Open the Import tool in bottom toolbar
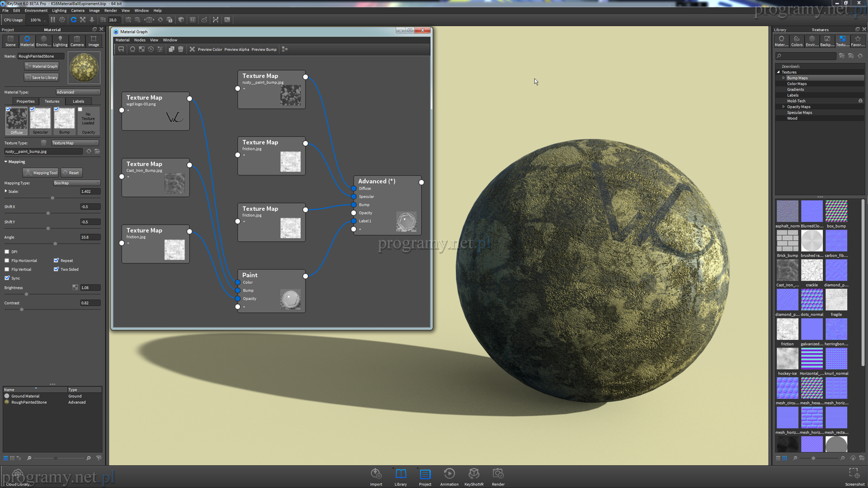The width and height of the screenshot is (868, 488). (376, 475)
